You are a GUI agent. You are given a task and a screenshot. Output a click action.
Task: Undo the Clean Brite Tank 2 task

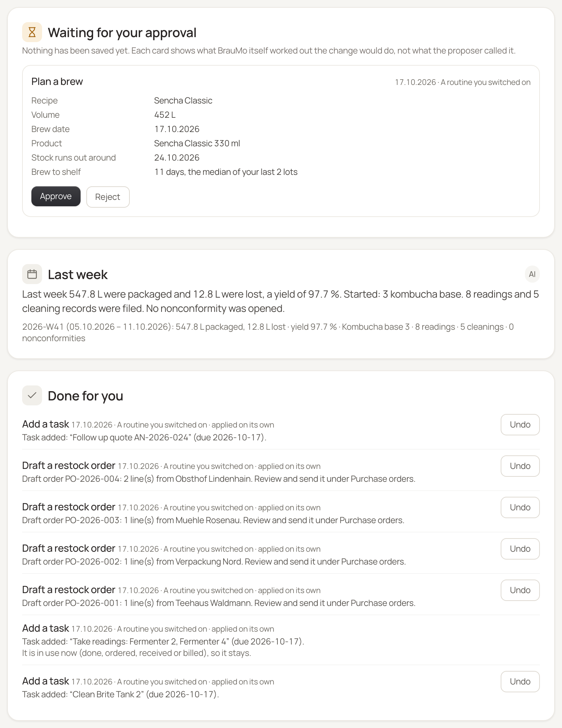point(520,682)
